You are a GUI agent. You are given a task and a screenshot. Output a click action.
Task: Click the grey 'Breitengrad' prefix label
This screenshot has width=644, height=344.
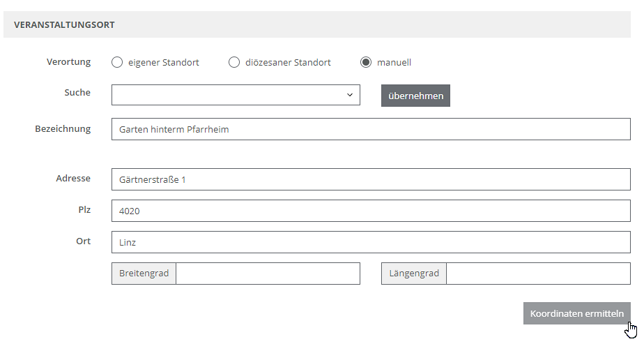click(x=144, y=274)
